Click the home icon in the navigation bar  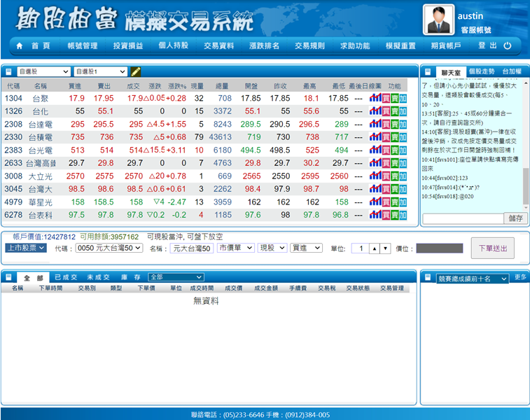point(20,45)
